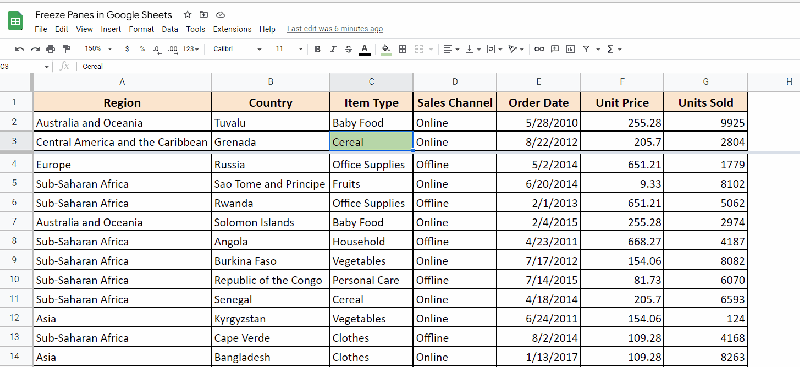
Task: Format the cell as currency
Action: pos(127,49)
